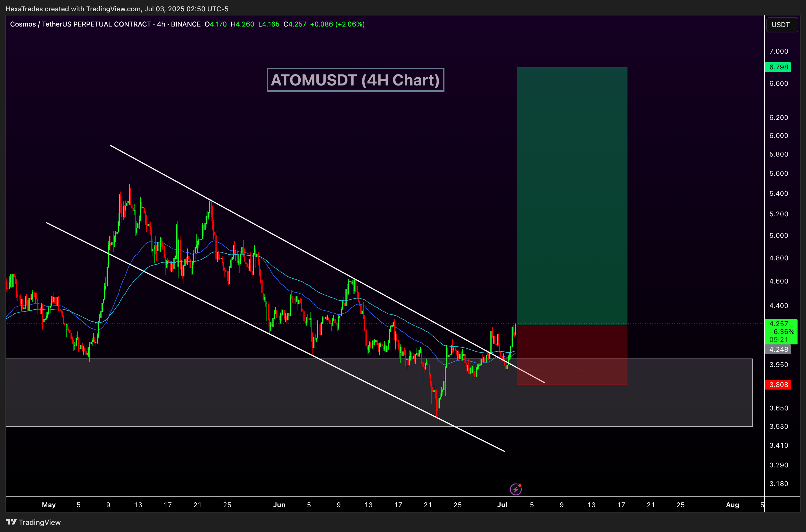Viewport: 806px width, 532px height.
Task: Click the 4.257 current price label
Action: click(781, 331)
